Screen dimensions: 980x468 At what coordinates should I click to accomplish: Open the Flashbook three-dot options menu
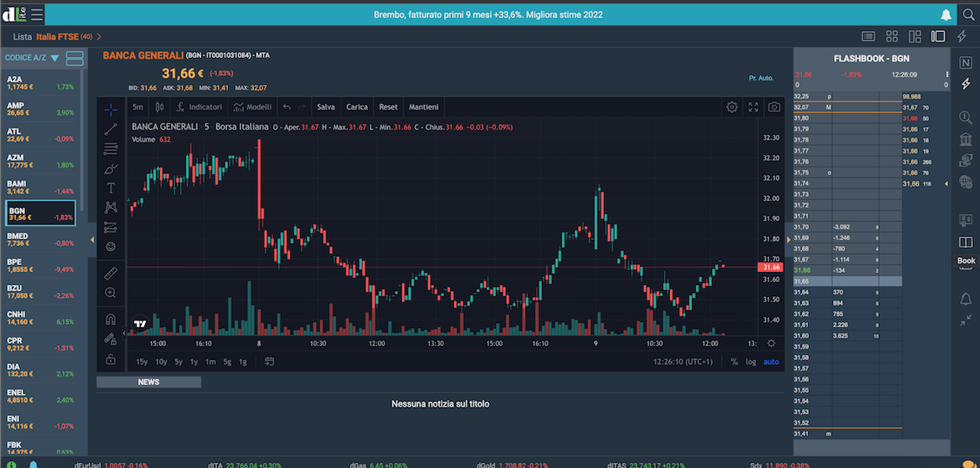(947, 74)
